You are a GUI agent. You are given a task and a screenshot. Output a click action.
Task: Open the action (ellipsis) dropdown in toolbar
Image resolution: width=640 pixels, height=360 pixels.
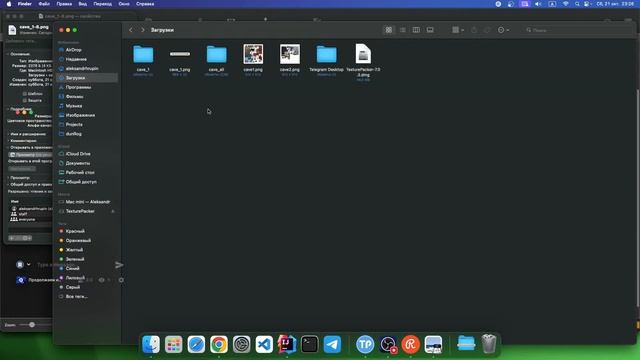coord(503,30)
